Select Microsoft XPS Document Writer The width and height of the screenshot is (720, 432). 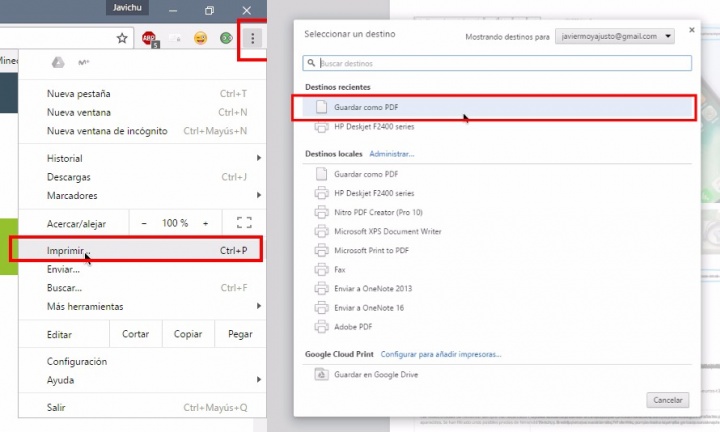point(497,231)
